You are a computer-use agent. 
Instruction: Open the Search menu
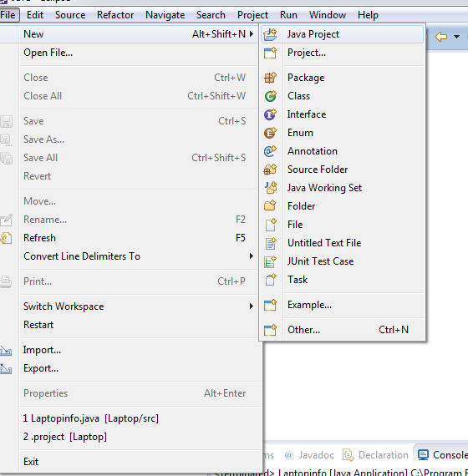(x=211, y=15)
